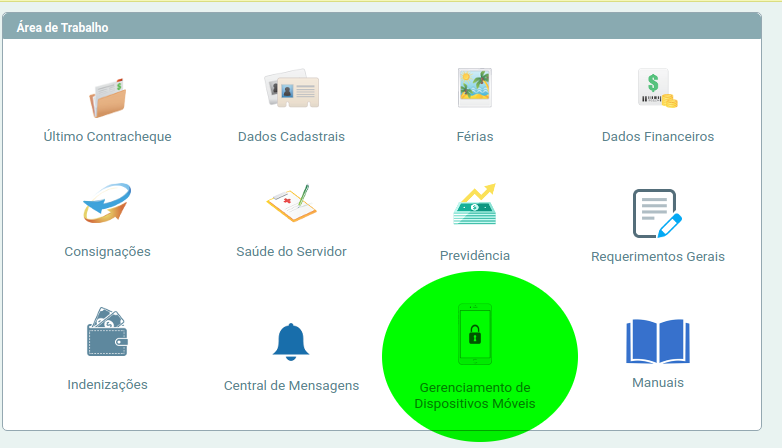Open the Indenizações wallet icon
782x448 pixels.
pos(107,331)
